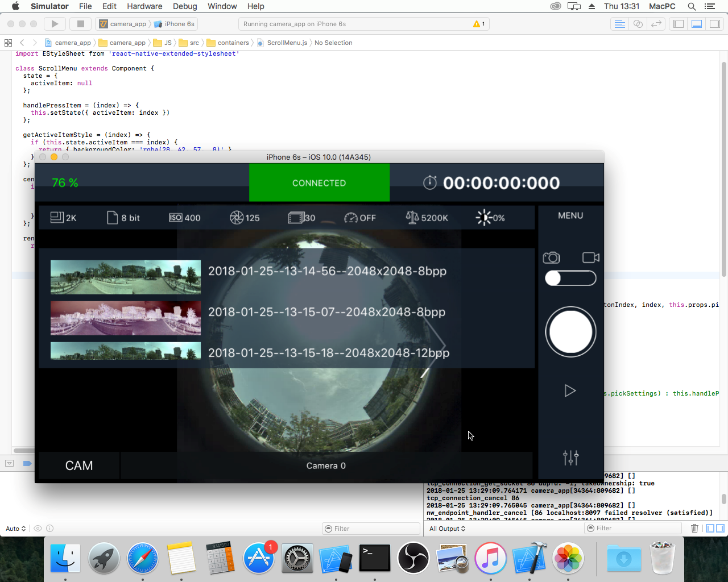Screen dimensions: 728x582
Task: Tap the stopwatch timer icon
Action: [430, 182]
